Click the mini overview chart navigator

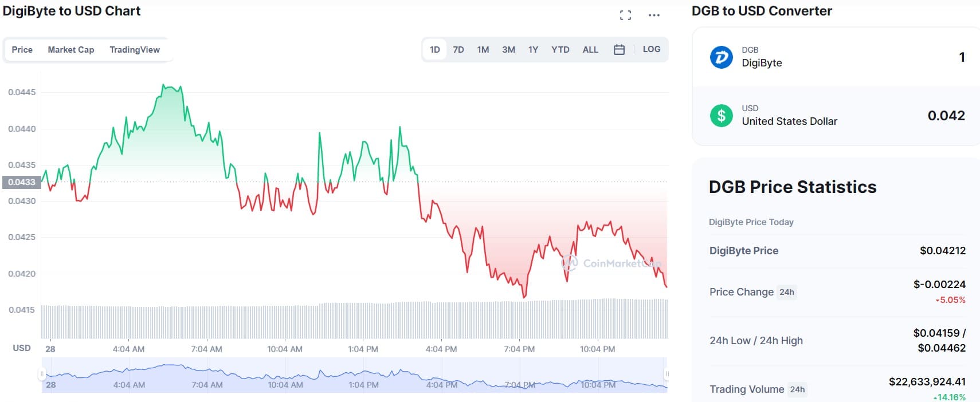pyautogui.click(x=354, y=375)
